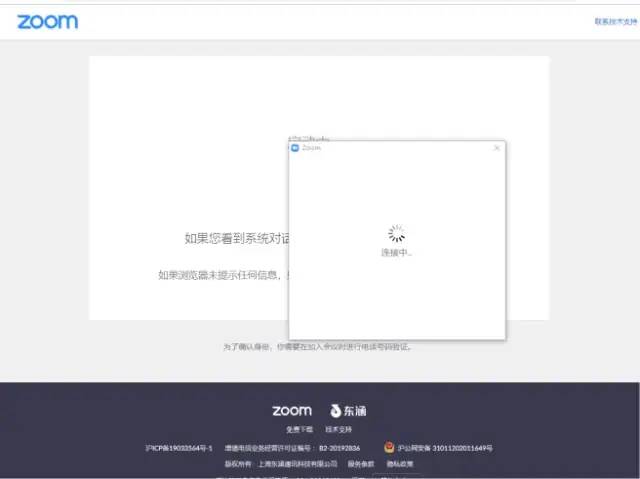Close the Zoom connecting dialog
This screenshot has width=640, height=479.
click(496, 148)
